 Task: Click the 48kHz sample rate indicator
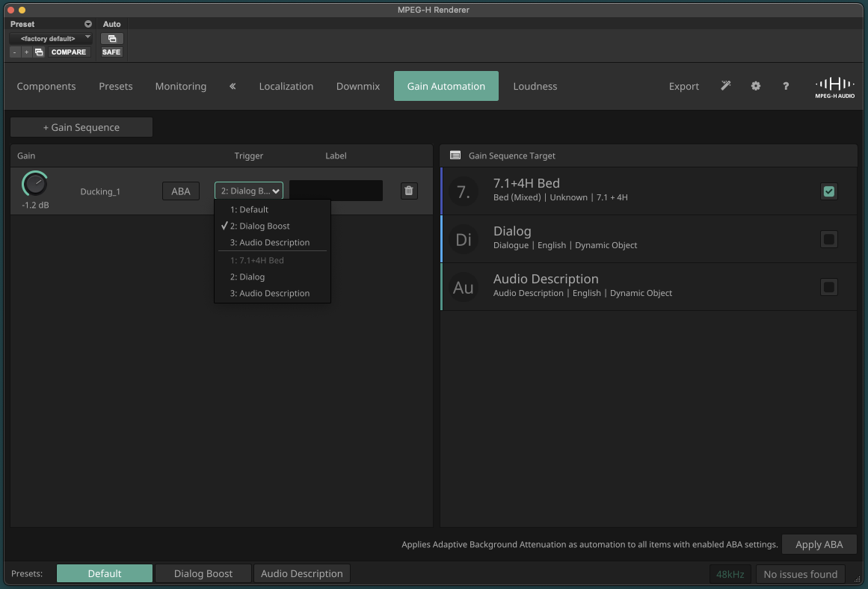(730, 574)
